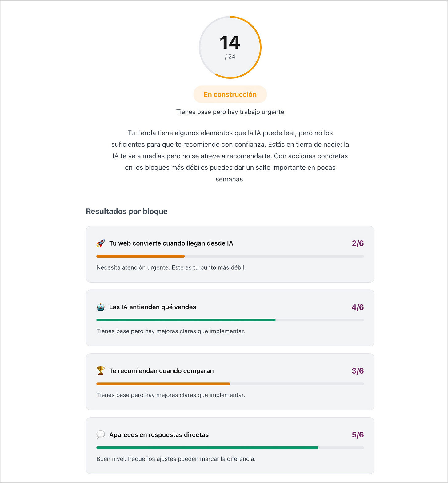
Task: Select the 3/6 score label
Action: (x=358, y=371)
